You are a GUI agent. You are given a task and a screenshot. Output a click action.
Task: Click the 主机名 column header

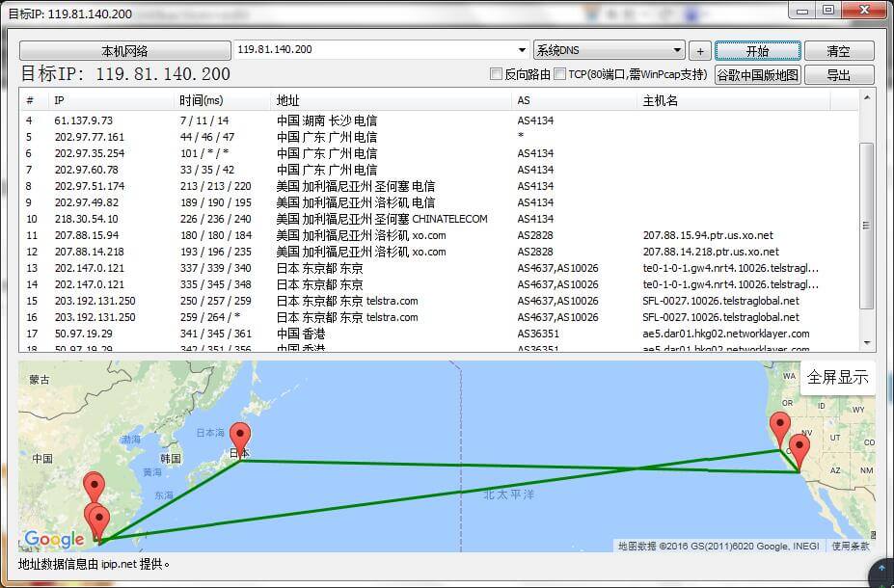[x=661, y=100]
